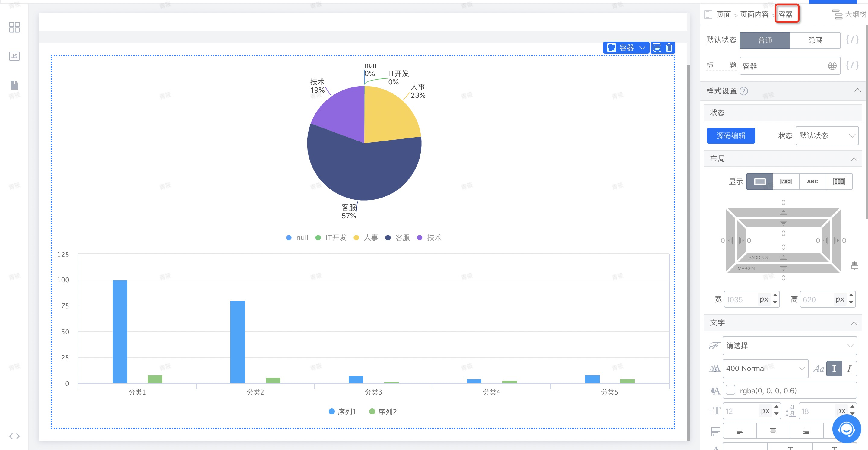868x450 pixels.
Task: Open the source code brackets icon
Action: pos(14,436)
